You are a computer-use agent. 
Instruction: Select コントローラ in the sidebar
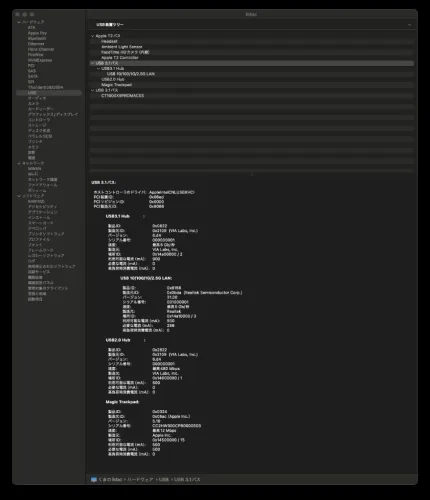coord(39,120)
